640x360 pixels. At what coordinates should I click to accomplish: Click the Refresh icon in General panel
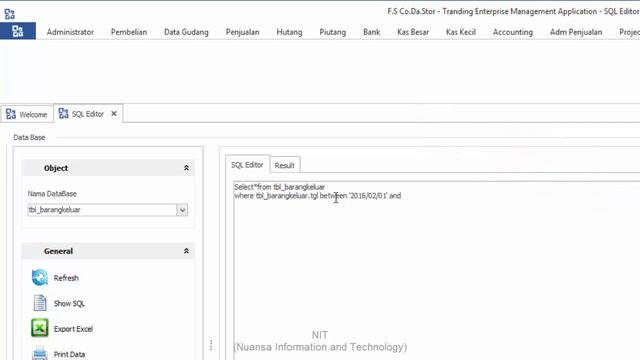40,278
